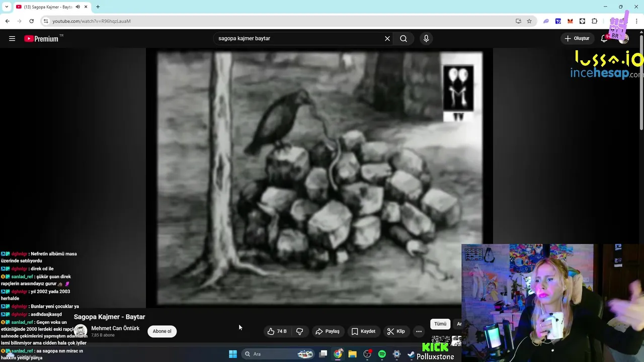Bookmark this page with the star
Screen dimensions: 644x362
529,21
